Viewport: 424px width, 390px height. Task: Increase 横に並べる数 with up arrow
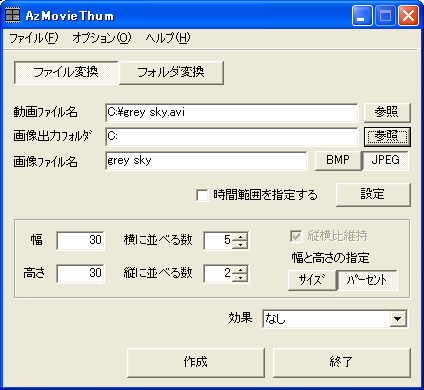click(x=240, y=237)
